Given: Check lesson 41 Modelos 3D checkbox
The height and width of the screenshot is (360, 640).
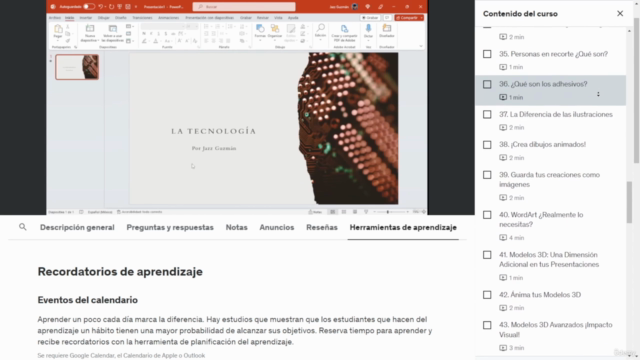Looking at the screenshot, I should 487,255.
